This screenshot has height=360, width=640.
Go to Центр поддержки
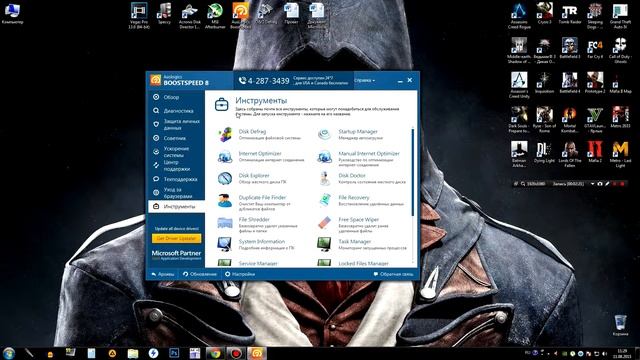point(176,165)
